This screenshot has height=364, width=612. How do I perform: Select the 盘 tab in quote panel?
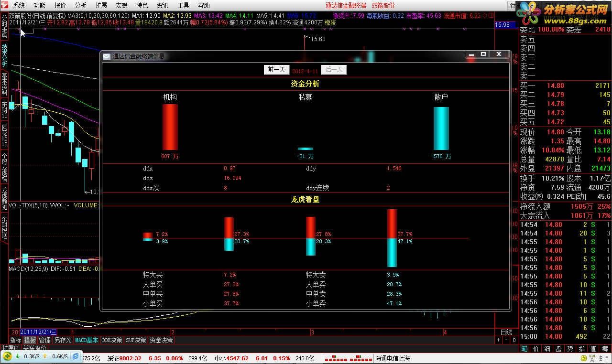pos(559,349)
